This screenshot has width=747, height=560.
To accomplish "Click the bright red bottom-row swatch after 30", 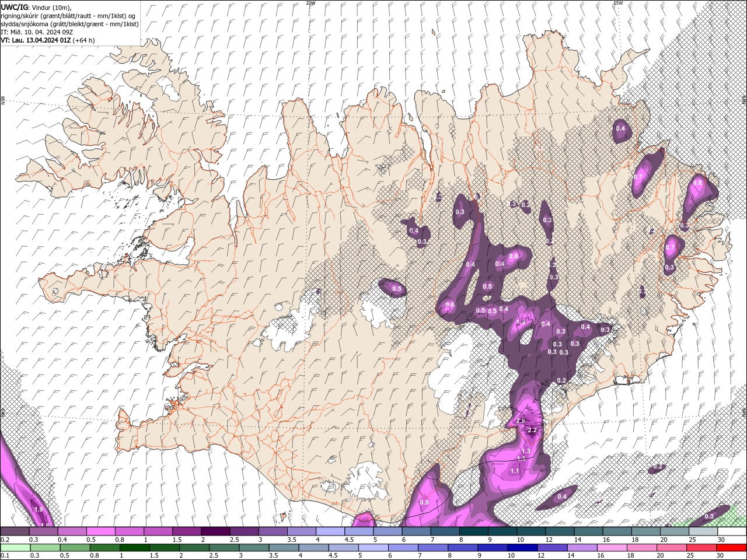I will coord(732,547).
